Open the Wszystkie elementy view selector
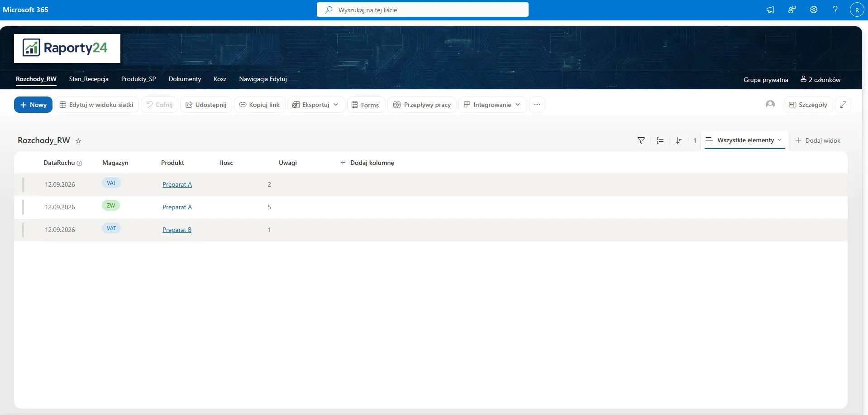 pos(745,140)
